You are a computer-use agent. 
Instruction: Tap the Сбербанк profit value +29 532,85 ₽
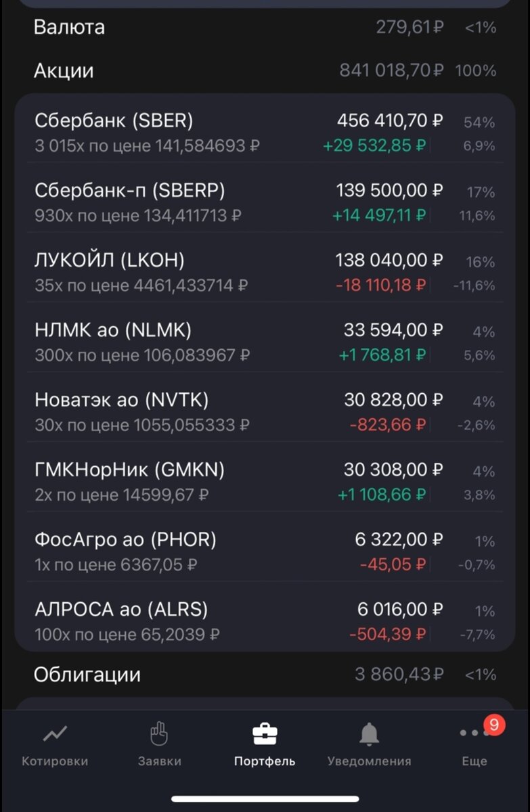click(x=374, y=145)
